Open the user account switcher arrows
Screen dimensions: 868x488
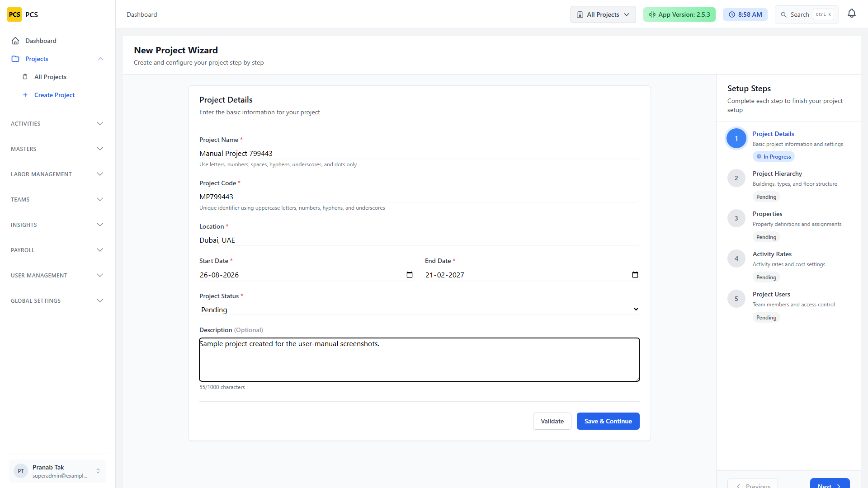[98, 471]
